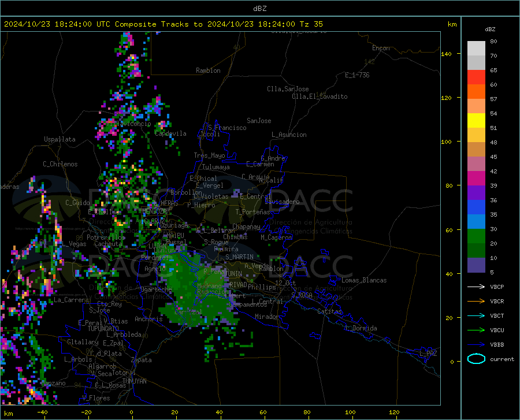Click the Anchoris map label
Screen dimensions: 520x420
click(148, 319)
